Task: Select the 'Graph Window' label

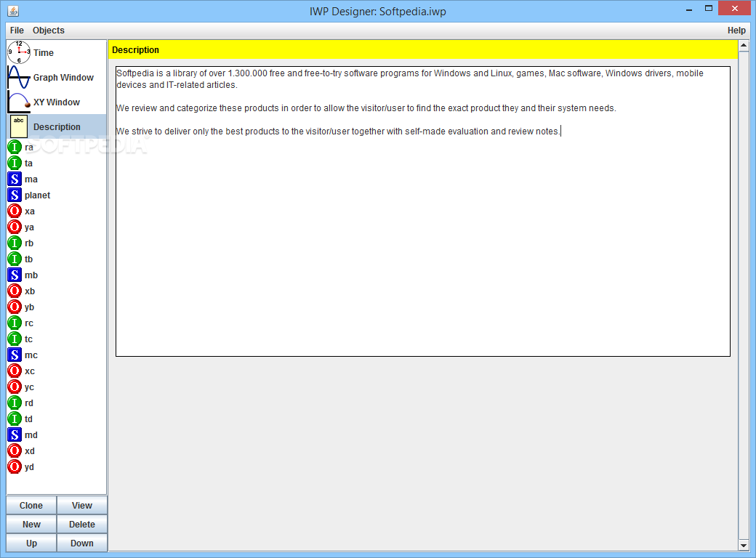Action: (x=63, y=78)
